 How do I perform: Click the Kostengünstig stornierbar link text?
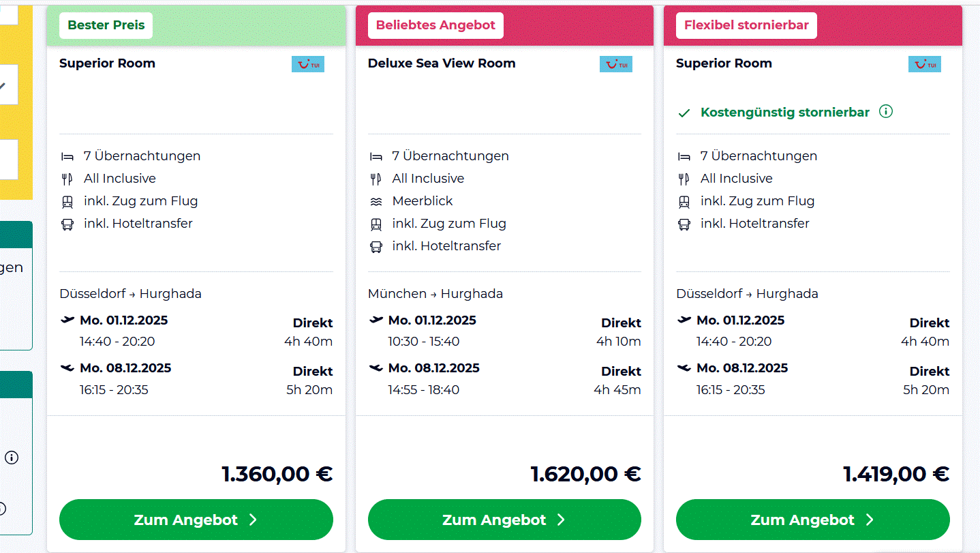point(784,113)
